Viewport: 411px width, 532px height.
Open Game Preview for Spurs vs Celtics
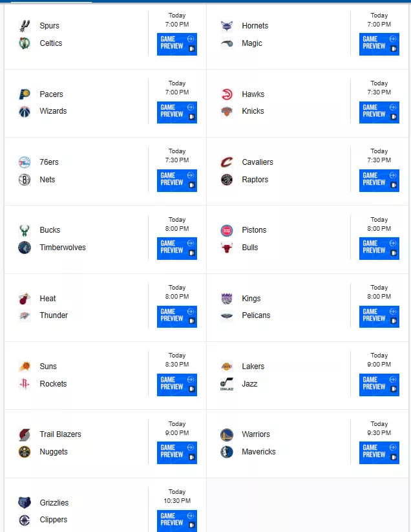[x=177, y=44]
